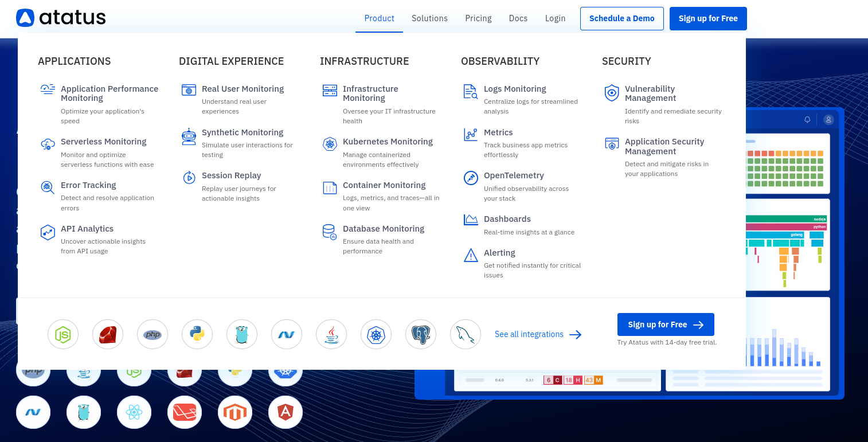Choose the Python integration icon
Screen dimensions: 868x442
(x=197, y=334)
